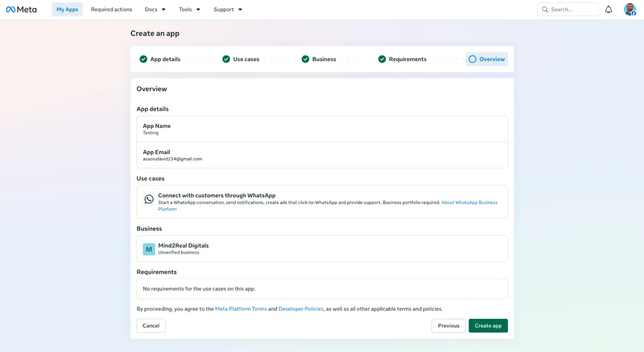
Task: Click the search magnifier icon
Action: coord(545,9)
